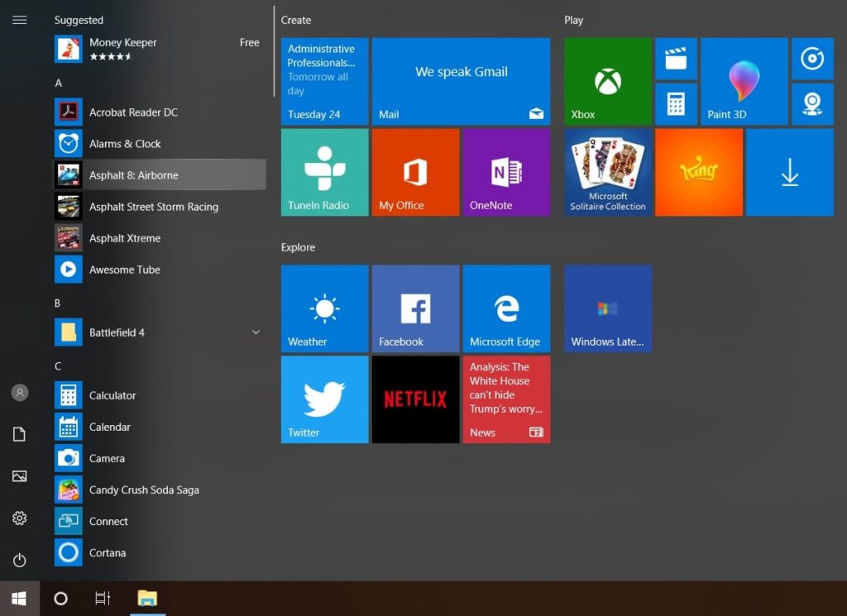Screen dimensions: 847x616
Task: Launch OneNote from its tile
Action: (505, 171)
